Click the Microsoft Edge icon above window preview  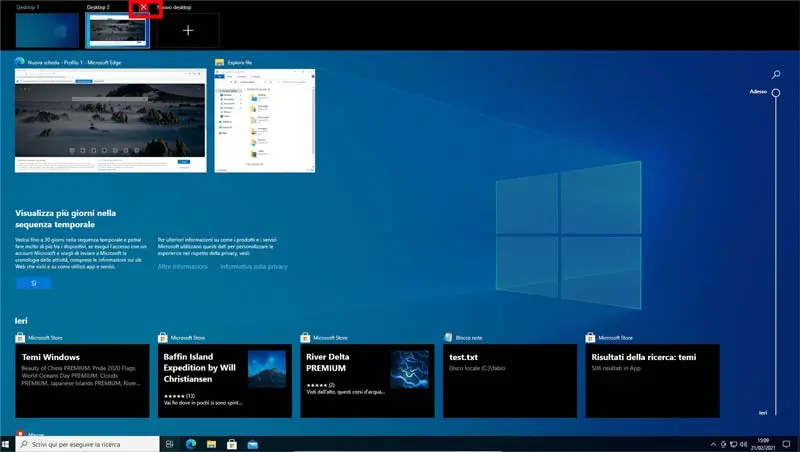(20, 62)
